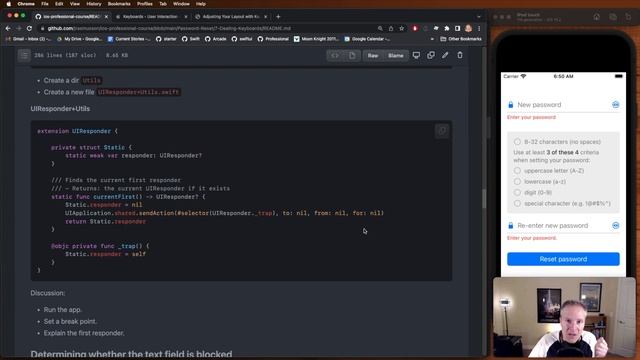This screenshot has height=360, width=640.
Task: Bookmark this page with the star
Action: pos(402,28)
